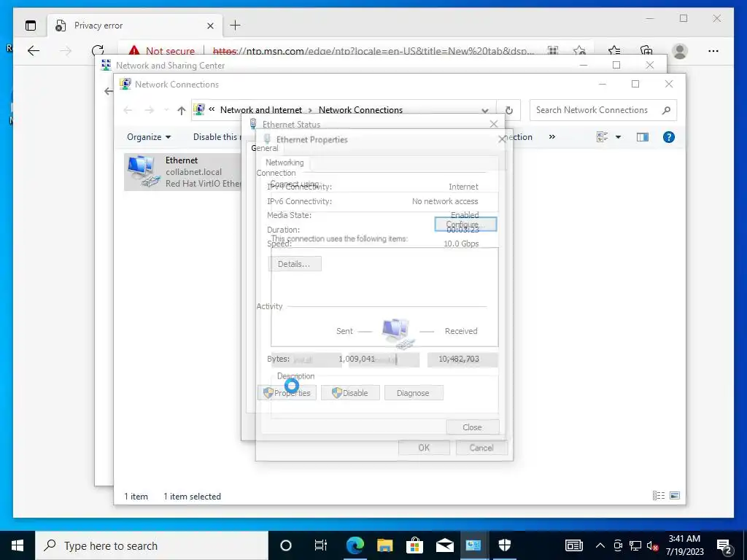Open Windows Security shield on taskbar
This screenshot has height=560, width=747.
pos(504,545)
